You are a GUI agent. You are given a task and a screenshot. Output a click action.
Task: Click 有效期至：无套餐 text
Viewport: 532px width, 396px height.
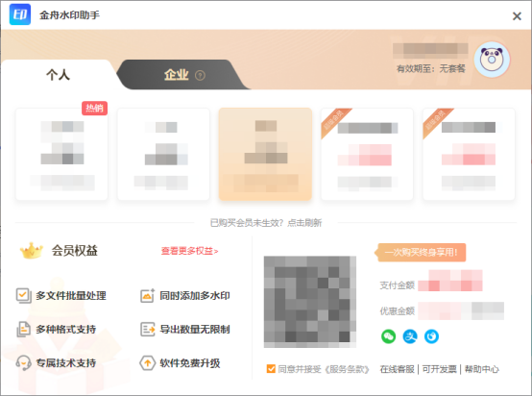coord(431,69)
